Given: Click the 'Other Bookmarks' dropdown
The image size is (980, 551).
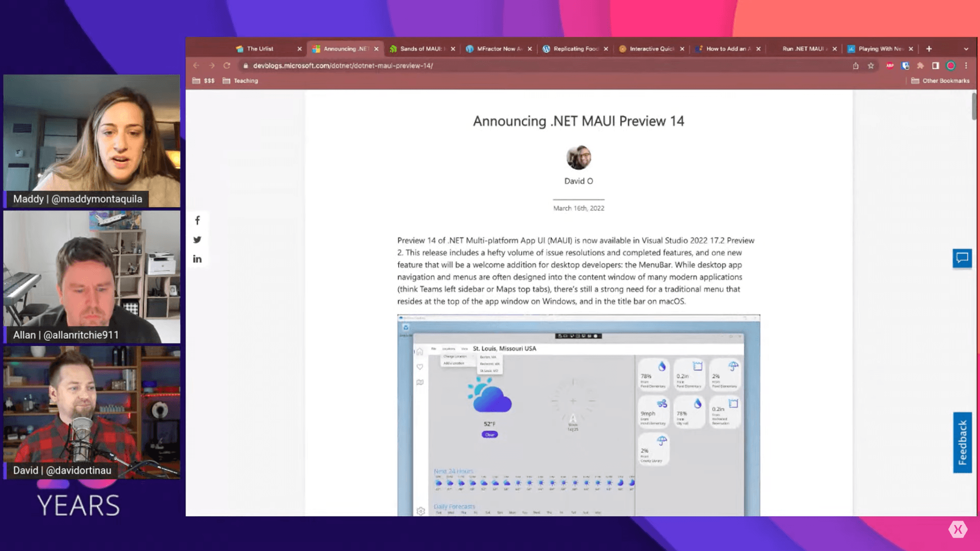Looking at the screenshot, I should coord(941,81).
